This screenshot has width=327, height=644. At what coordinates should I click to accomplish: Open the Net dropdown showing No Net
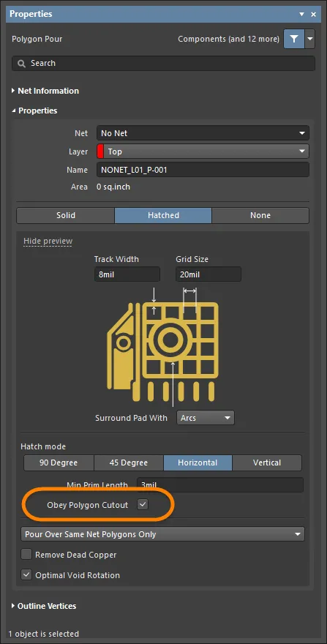tap(203, 133)
